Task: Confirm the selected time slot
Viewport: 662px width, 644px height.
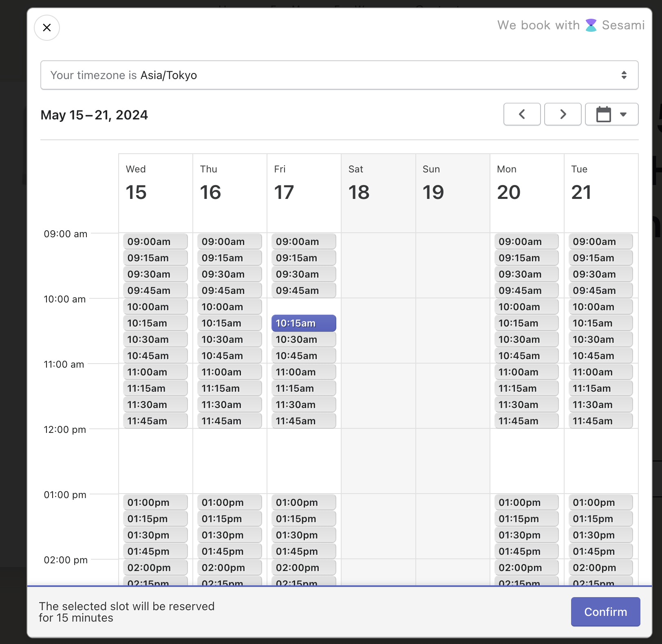Action: (x=605, y=612)
